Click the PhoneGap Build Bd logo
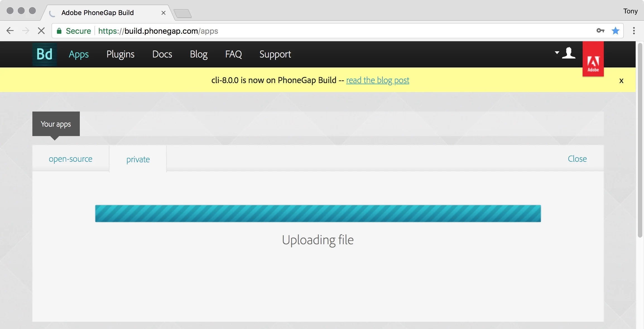Image resolution: width=644 pixels, height=329 pixels. [x=45, y=54]
